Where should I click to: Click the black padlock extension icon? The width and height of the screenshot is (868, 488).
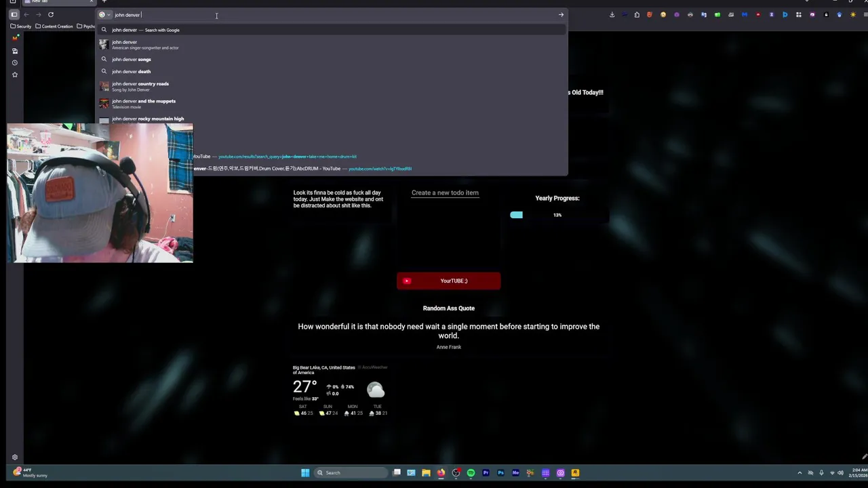coord(826,14)
